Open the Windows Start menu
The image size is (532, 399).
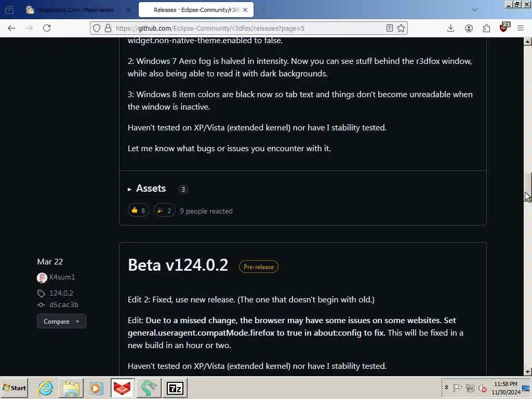[14, 388]
